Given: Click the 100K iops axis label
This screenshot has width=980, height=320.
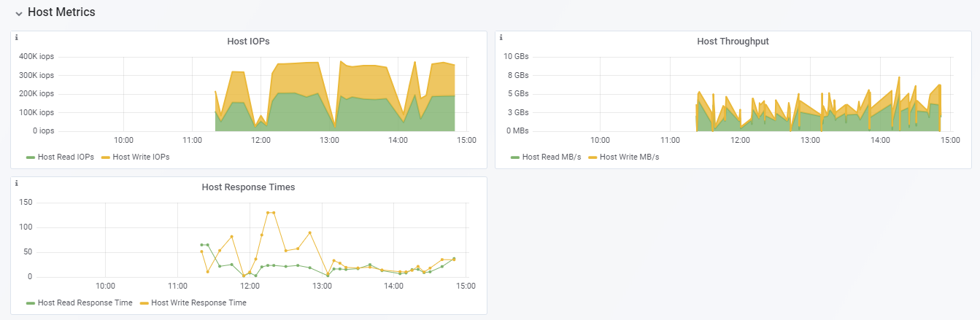Looking at the screenshot, I should click(36, 112).
